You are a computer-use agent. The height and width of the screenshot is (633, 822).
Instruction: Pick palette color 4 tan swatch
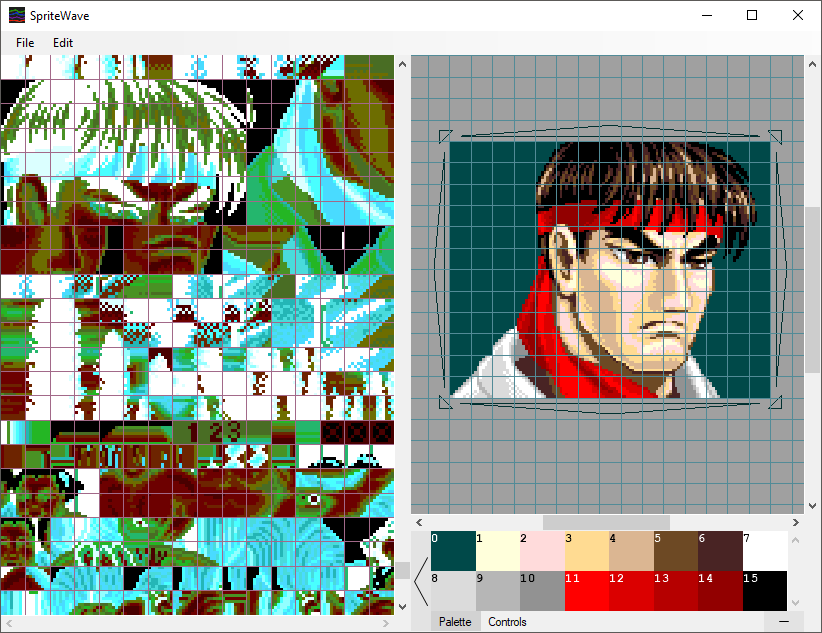click(x=632, y=551)
